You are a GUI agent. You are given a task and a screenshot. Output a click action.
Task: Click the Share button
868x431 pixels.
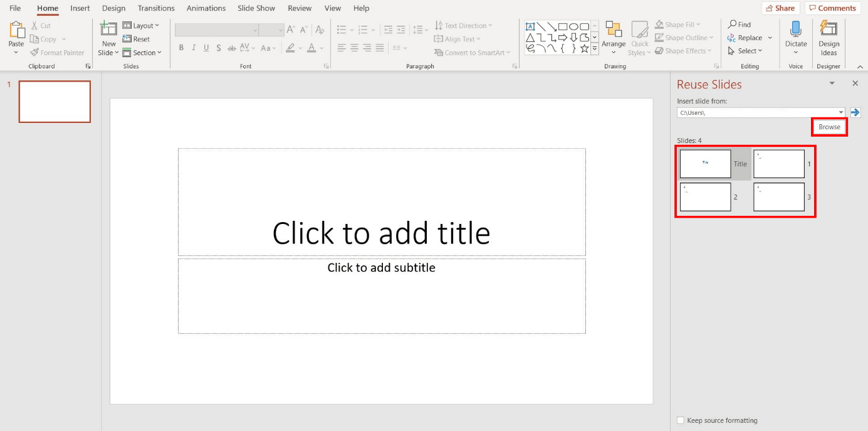[x=780, y=8]
